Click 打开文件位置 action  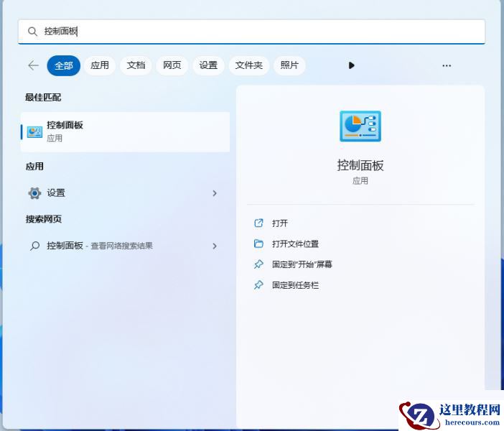click(295, 244)
